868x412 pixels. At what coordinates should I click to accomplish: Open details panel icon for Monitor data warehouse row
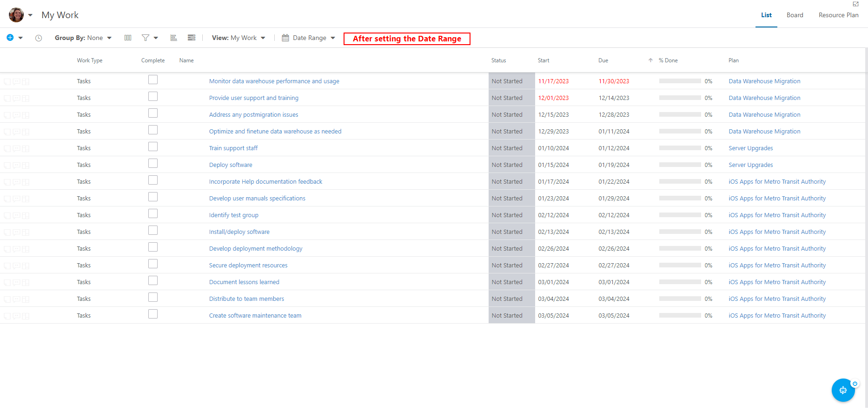tap(26, 81)
